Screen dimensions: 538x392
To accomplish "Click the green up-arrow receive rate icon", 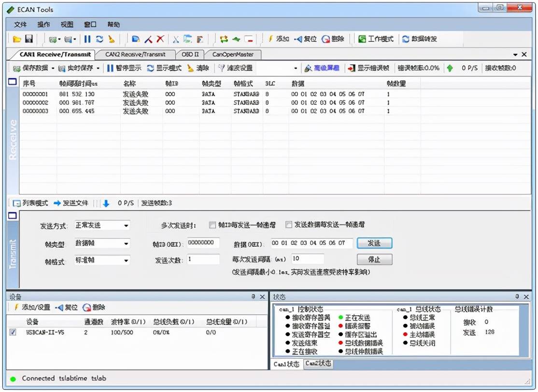I will coord(450,68).
